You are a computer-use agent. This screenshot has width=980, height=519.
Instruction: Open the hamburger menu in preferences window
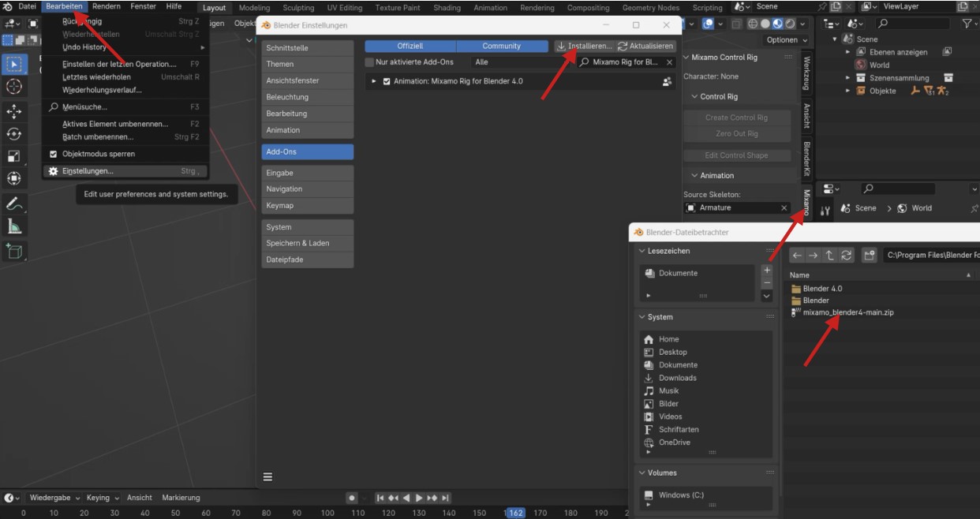pos(267,476)
